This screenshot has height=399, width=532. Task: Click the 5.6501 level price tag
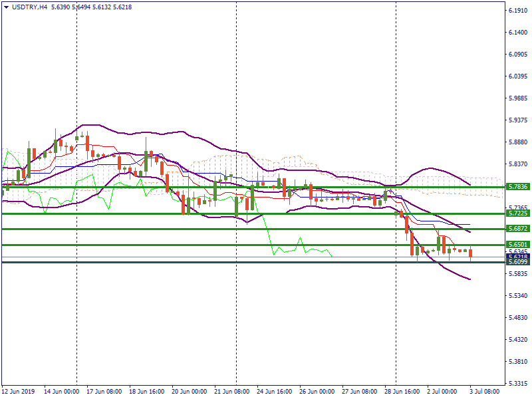point(517,245)
